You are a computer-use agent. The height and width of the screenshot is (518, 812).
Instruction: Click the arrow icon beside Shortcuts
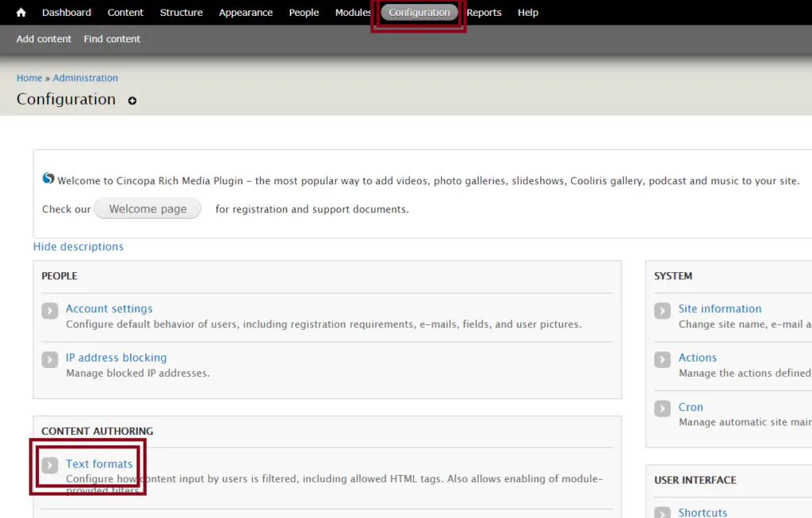pyautogui.click(x=662, y=512)
